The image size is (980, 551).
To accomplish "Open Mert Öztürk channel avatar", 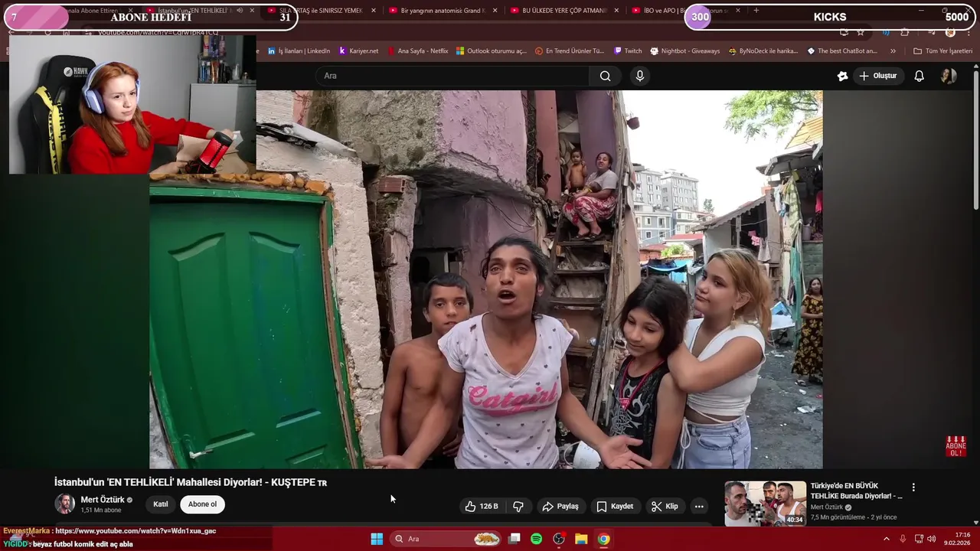I will (x=64, y=504).
